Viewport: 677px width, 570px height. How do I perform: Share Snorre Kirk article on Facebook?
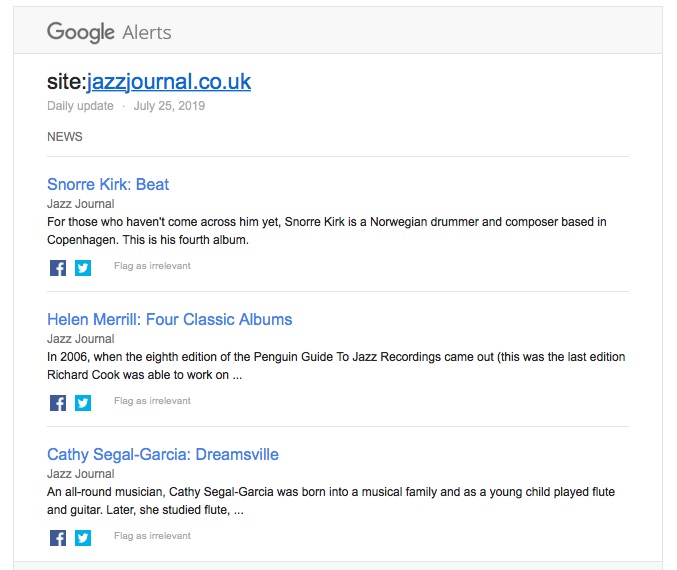pos(58,267)
